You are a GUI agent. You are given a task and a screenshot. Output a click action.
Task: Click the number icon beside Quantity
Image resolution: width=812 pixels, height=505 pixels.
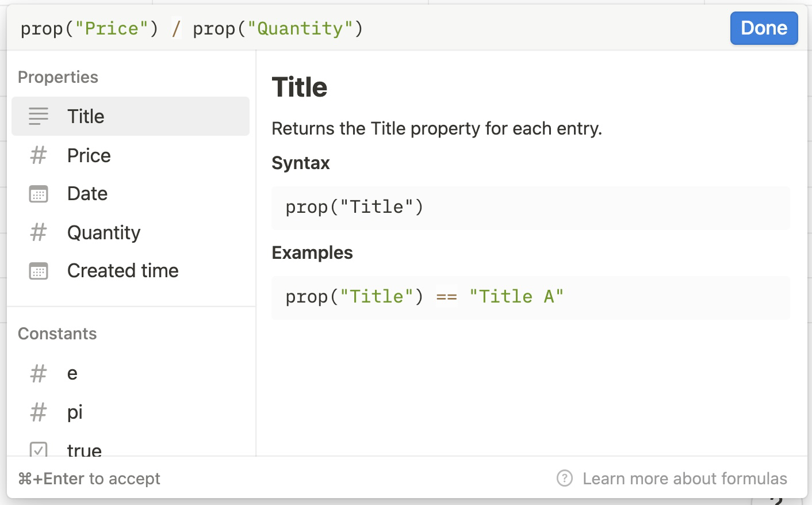[39, 232]
